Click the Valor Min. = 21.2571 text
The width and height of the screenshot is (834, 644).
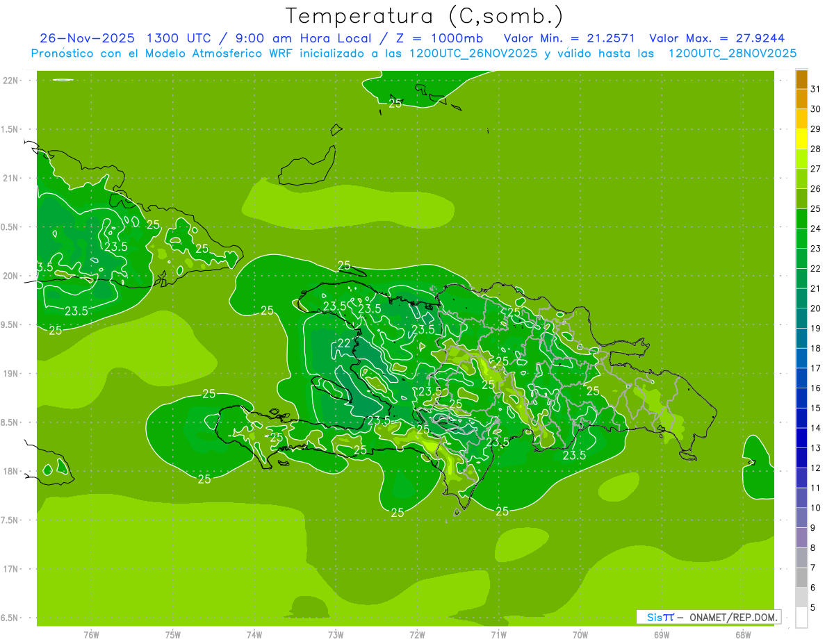pyautogui.click(x=569, y=38)
